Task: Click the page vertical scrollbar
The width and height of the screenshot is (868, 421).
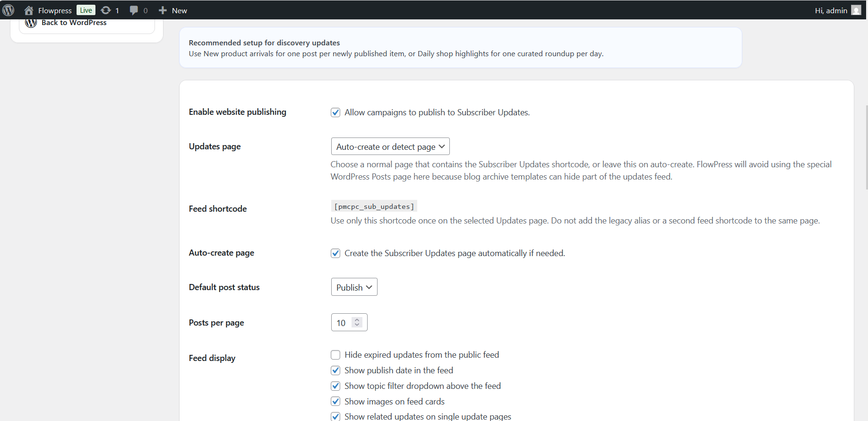Action: [x=866, y=147]
